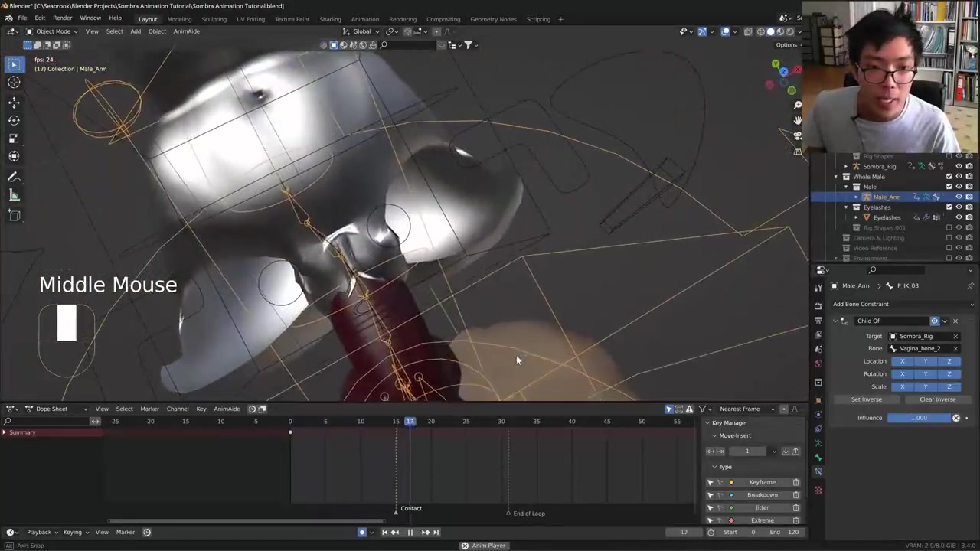Viewport: 980px width, 551px height.
Task: Activate the 3D Cursor tool
Action: click(x=14, y=83)
